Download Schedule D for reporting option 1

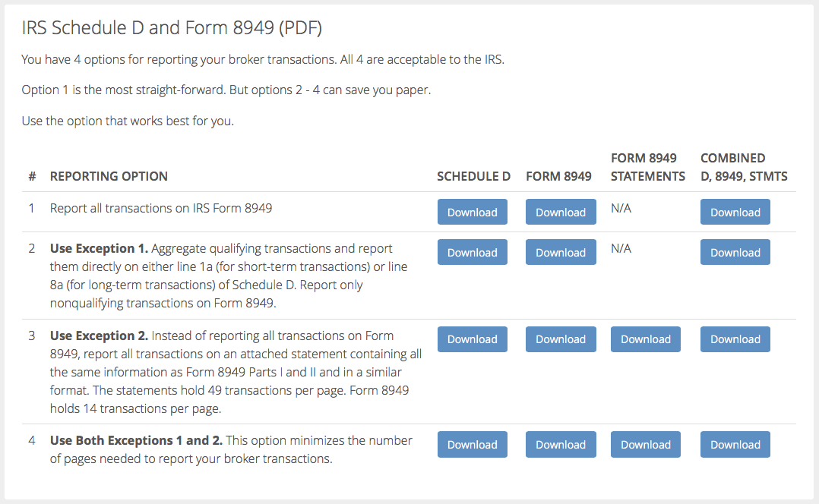coord(473,212)
